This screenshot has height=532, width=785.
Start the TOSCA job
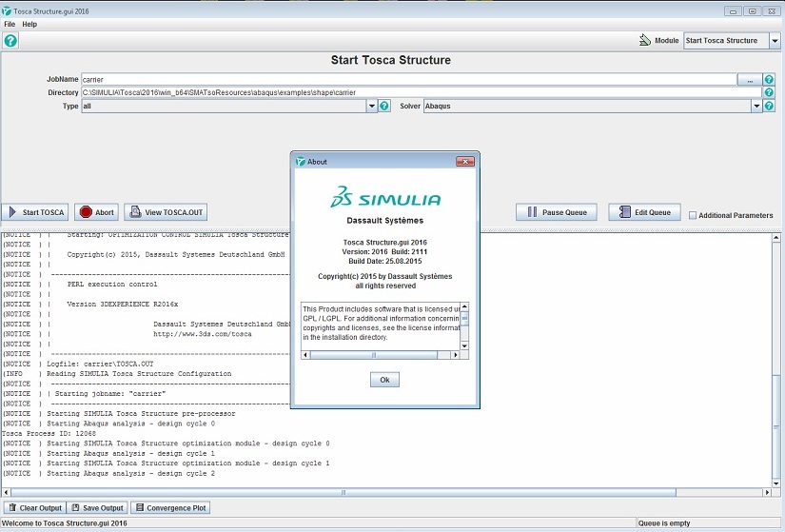[x=35, y=212]
